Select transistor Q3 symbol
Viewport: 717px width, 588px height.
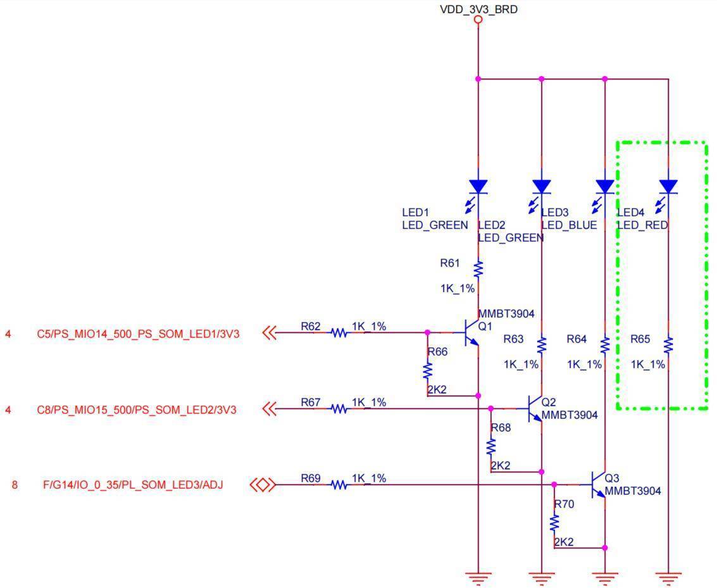pyautogui.click(x=597, y=485)
